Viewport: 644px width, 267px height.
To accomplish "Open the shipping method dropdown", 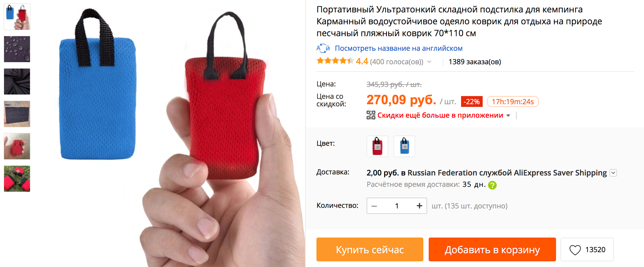I will coord(613,173).
